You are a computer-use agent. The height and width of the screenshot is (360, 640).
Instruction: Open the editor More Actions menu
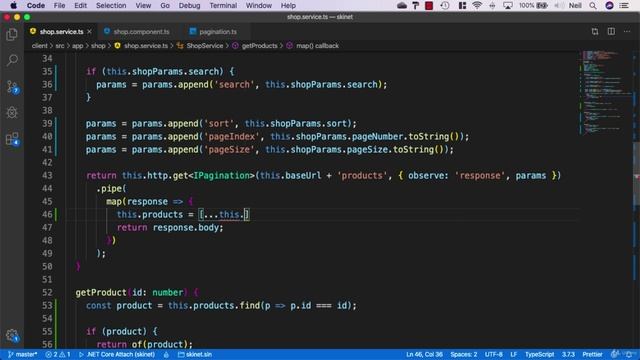(x=627, y=31)
